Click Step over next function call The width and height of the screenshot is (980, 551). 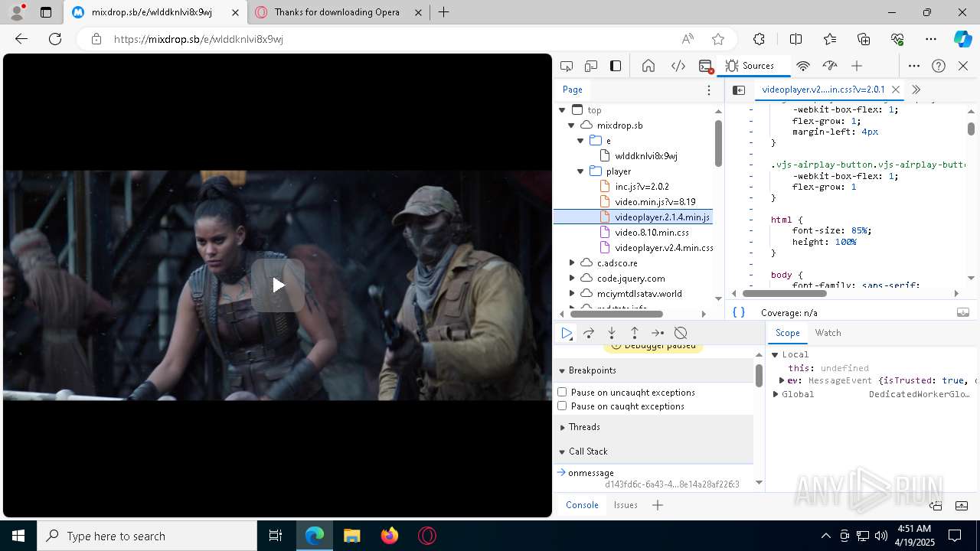pos(589,333)
